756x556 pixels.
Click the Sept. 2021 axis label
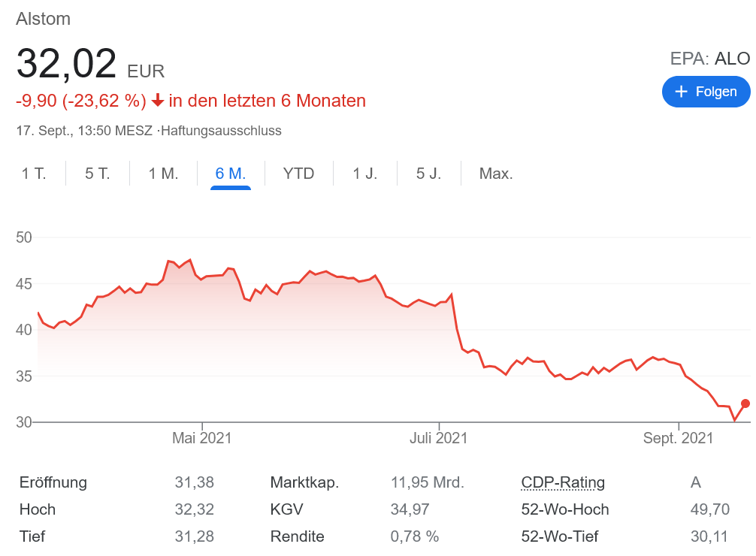tap(678, 438)
